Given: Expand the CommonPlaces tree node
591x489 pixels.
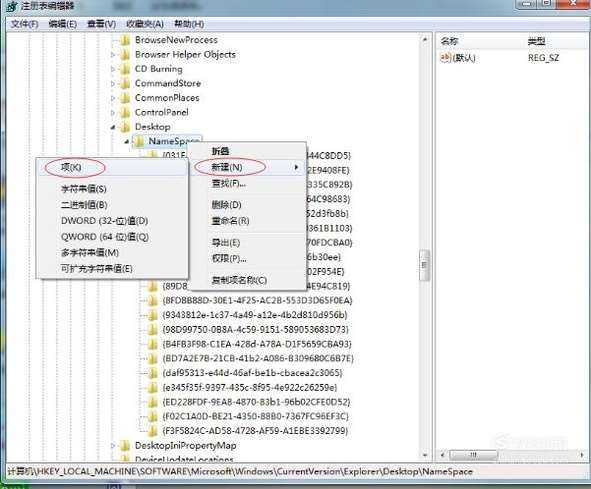Looking at the screenshot, I should pyautogui.click(x=113, y=98).
